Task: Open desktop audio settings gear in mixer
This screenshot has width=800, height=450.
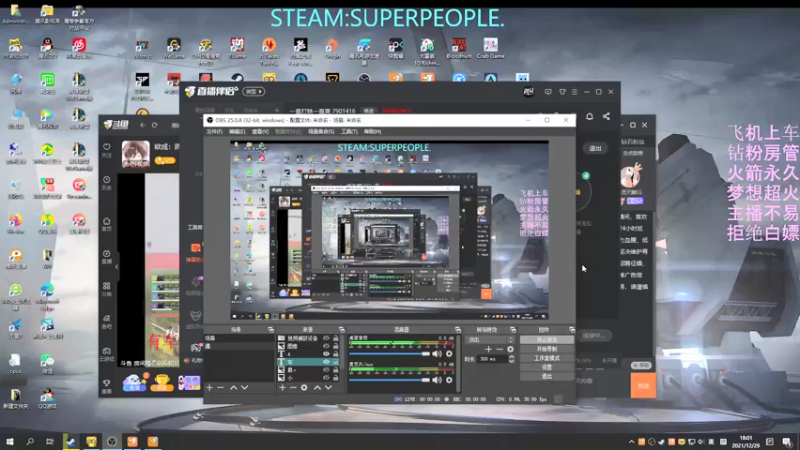Action: 449,354
